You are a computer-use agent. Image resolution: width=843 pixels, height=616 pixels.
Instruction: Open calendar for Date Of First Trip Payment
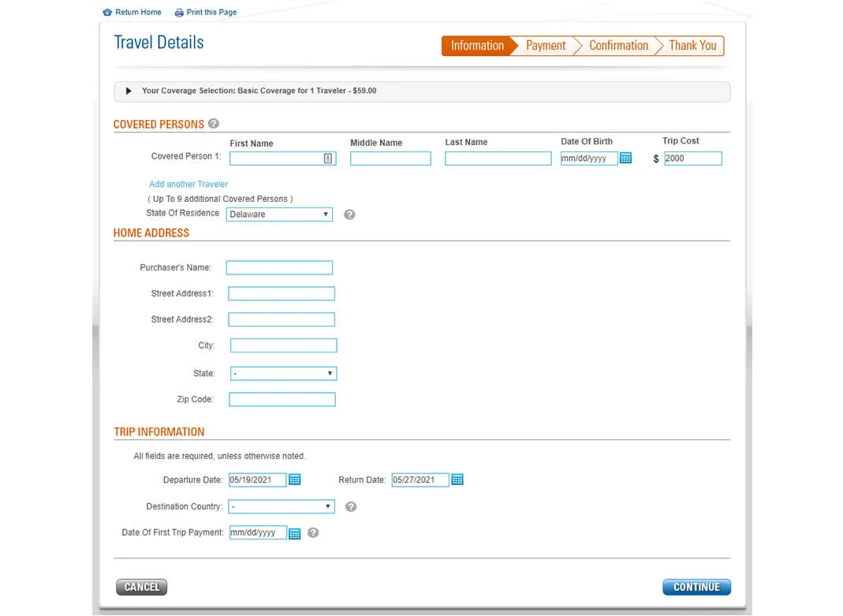[295, 533]
